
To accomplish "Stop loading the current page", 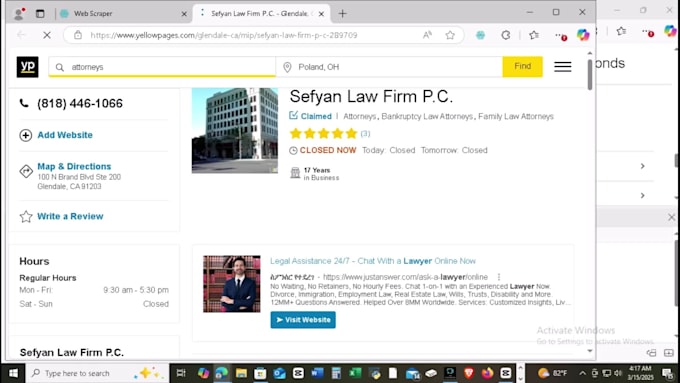I will point(47,35).
